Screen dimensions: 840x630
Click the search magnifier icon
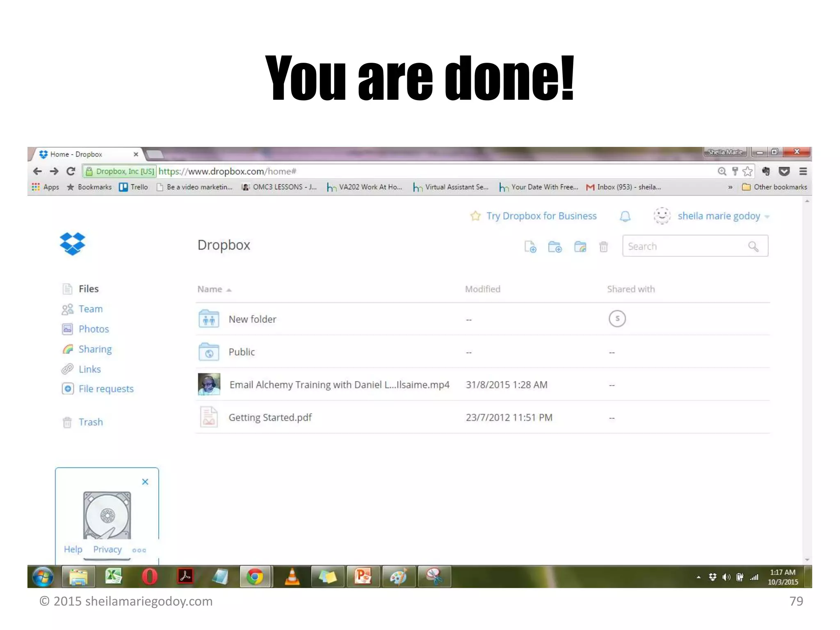pos(753,246)
